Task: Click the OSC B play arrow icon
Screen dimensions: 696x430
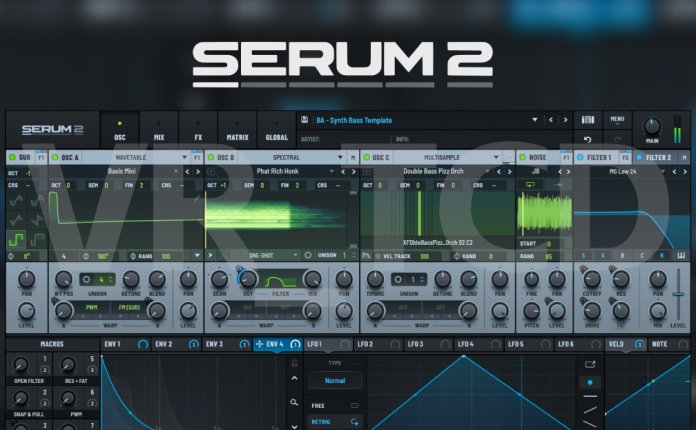Action: (210, 256)
